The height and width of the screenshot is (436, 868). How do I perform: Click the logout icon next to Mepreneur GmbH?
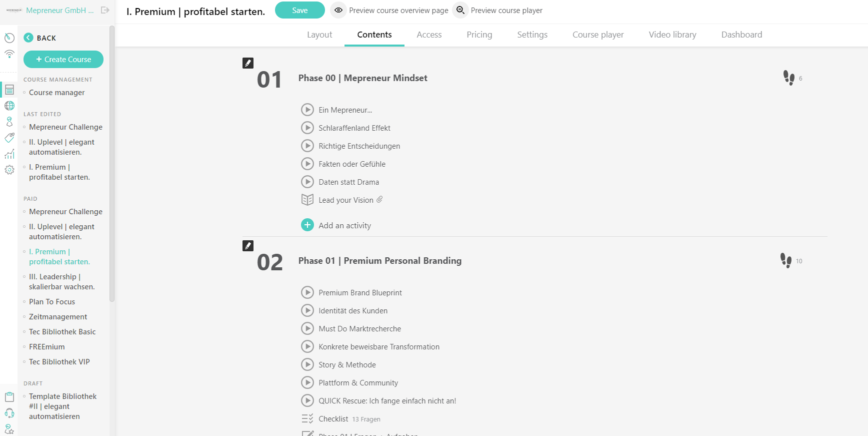105,10
